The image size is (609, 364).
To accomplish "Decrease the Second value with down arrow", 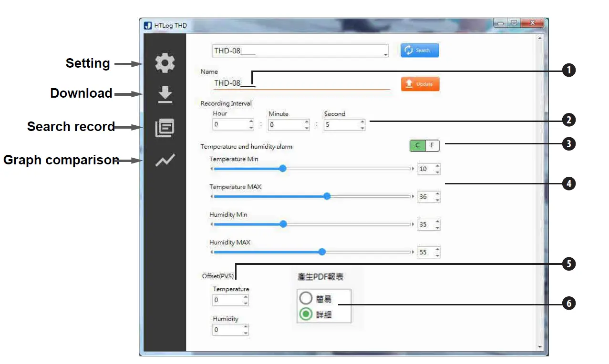I will coord(362,128).
